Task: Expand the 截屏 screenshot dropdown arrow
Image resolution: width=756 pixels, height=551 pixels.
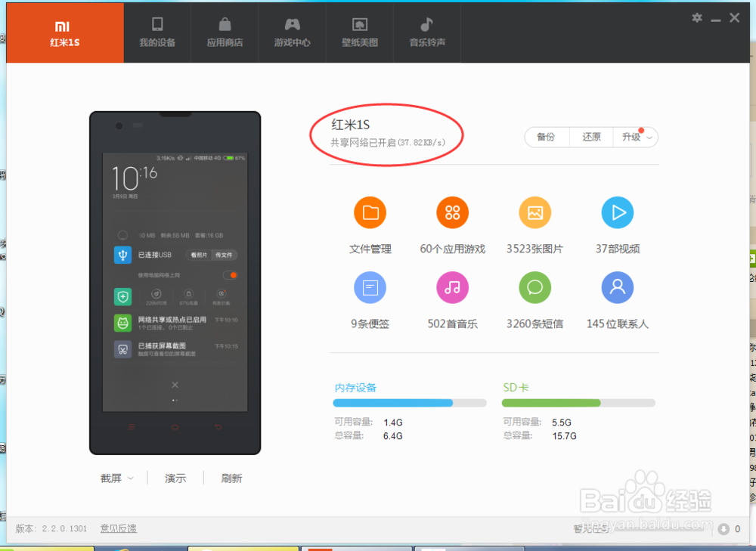Action: [130, 478]
